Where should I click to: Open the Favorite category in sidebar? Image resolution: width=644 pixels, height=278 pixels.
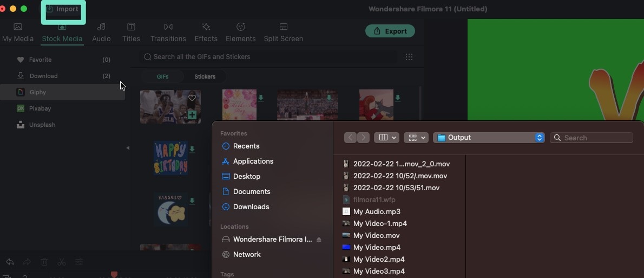[63, 60]
